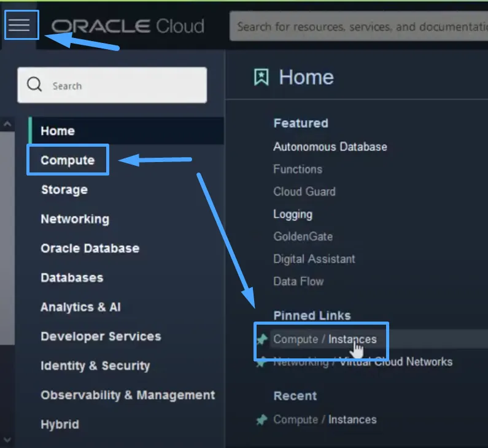
Task: Unpin the pinned Compute / Instances link
Action: coord(262,339)
